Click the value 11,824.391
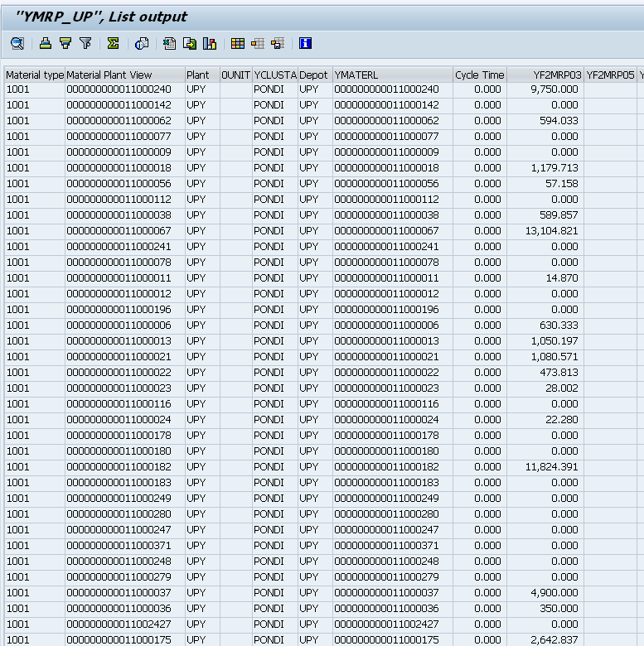644x646 pixels. click(552, 467)
